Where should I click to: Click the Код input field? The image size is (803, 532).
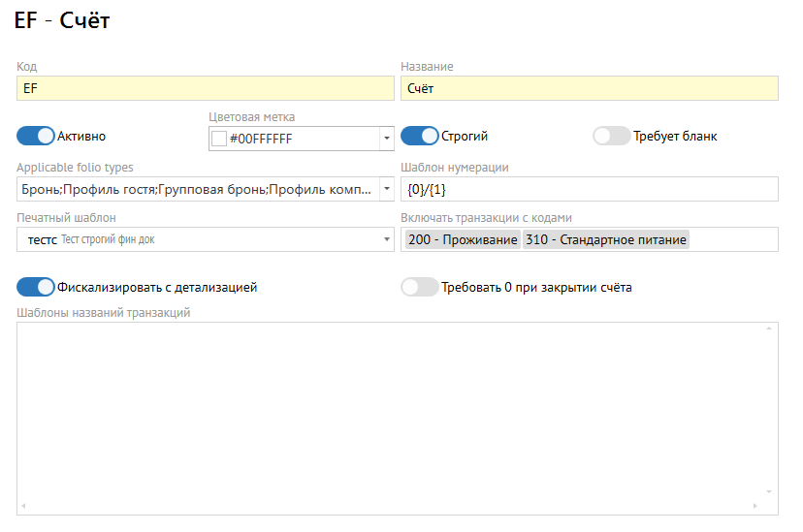tap(205, 88)
